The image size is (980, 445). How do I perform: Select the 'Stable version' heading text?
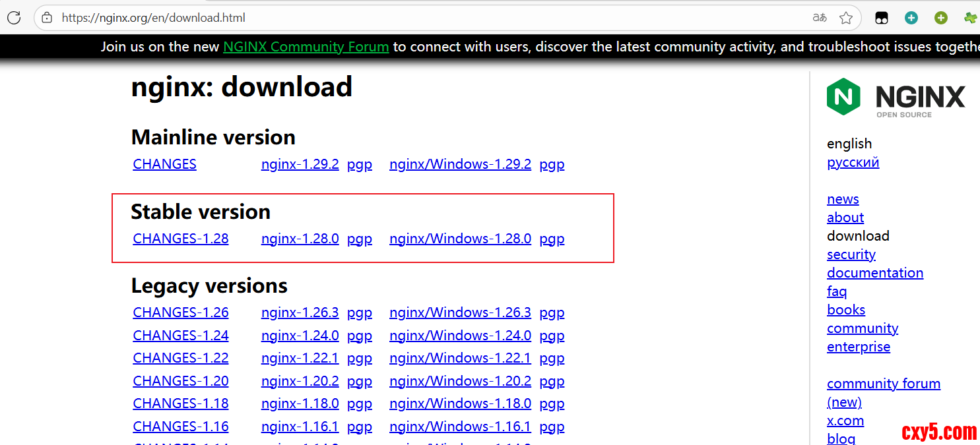pyautogui.click(x=201, y=212)
